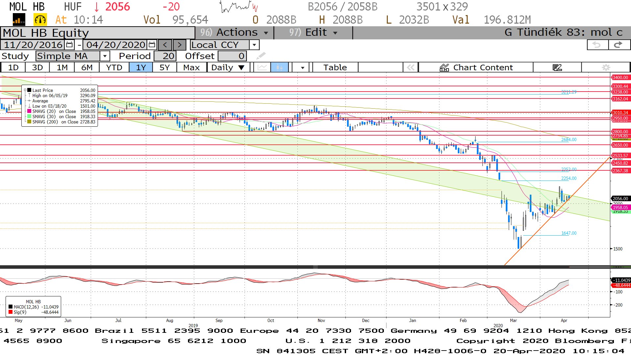Select the candlestick chart type icon
Viewport: 631px width, 364px height.
coord(280,67)
